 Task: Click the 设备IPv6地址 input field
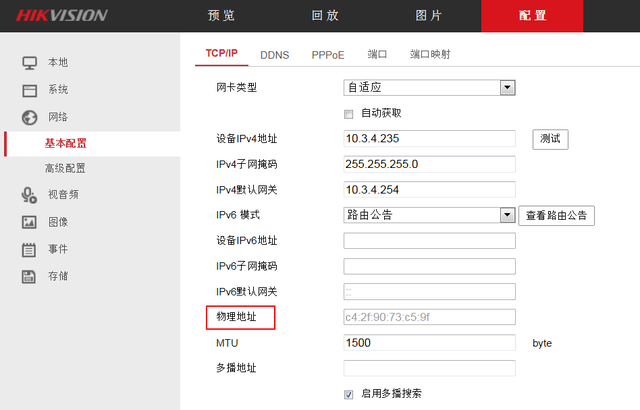click(x=429, y=241)
